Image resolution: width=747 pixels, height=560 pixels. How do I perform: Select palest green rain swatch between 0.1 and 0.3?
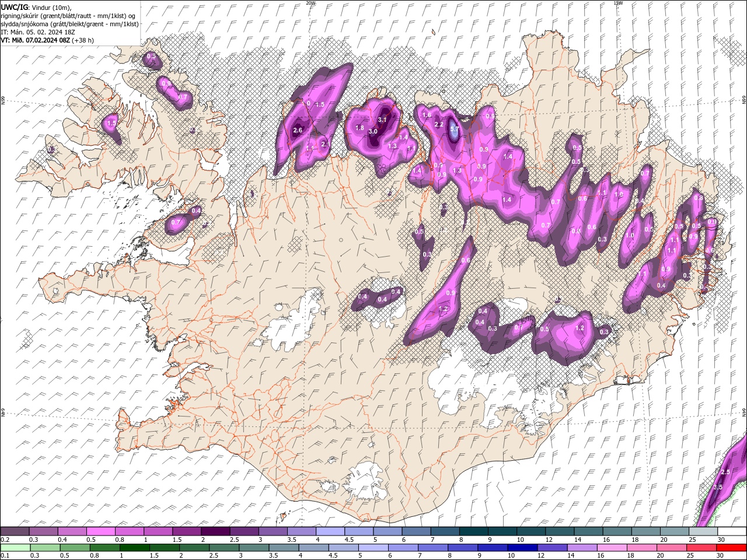(15, 548)
